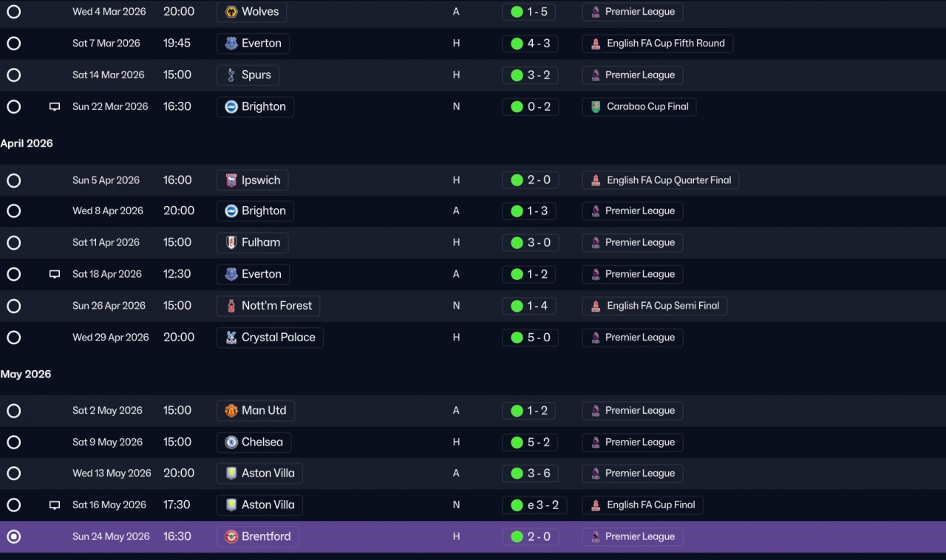Click the April 2026 month header
The width and height of the screenshot is (946, 560).
(x=27, y=143)
